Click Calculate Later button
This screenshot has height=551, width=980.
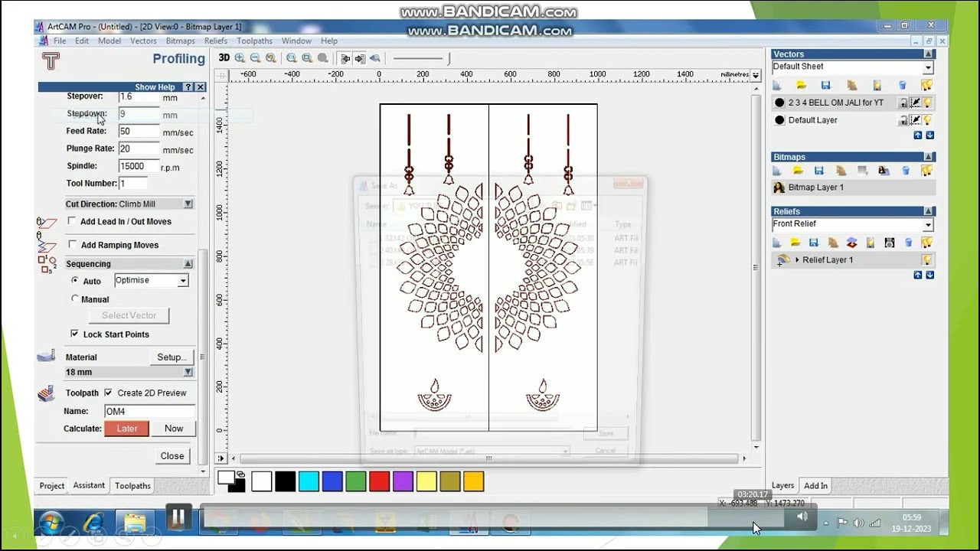point(127,429)
